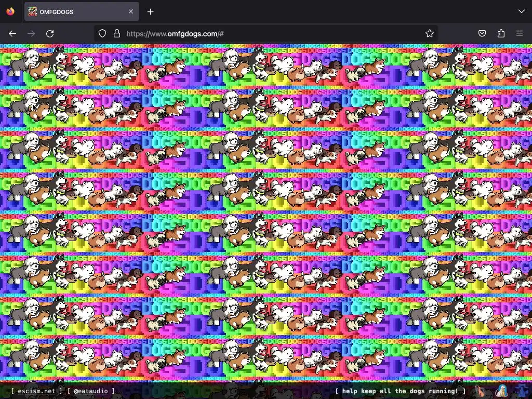
Task: Show site security lock information
Action: [x=117, y=34]
